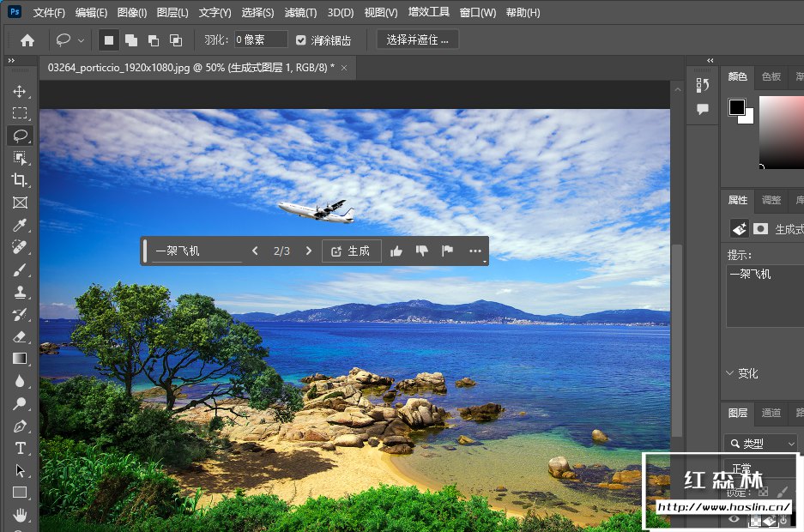The image size is (804, 532).
Task: Select the Gradient tool
Action: [x=20, y=359]
